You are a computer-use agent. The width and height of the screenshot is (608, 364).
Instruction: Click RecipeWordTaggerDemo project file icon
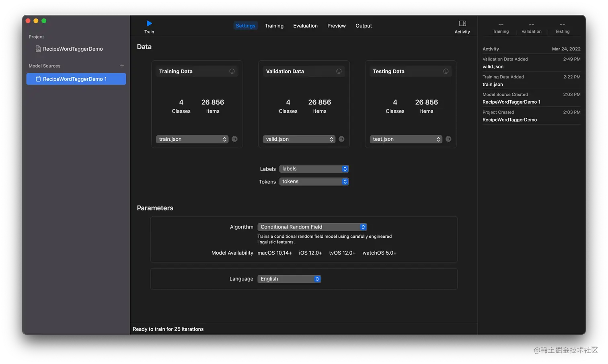click(x=38, y=49)
